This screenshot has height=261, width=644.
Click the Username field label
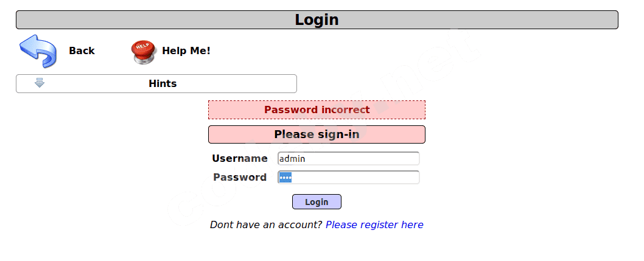240,159
